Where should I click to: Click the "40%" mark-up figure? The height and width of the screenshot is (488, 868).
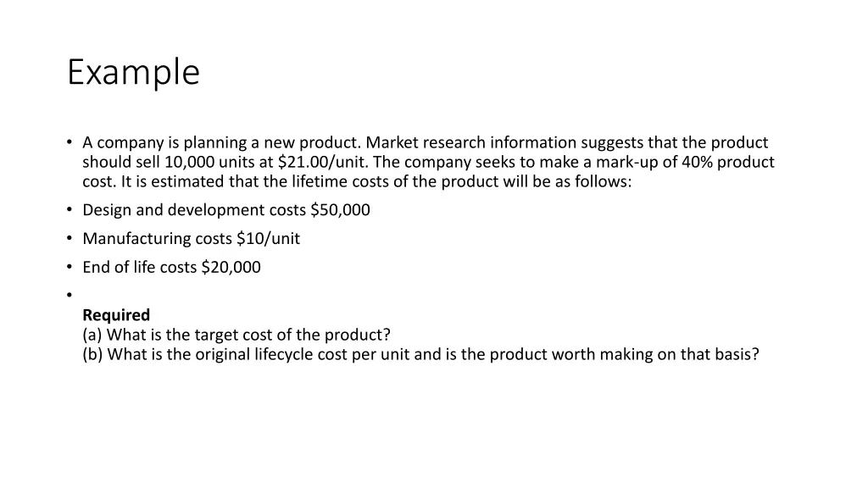[x=697, y=163]
